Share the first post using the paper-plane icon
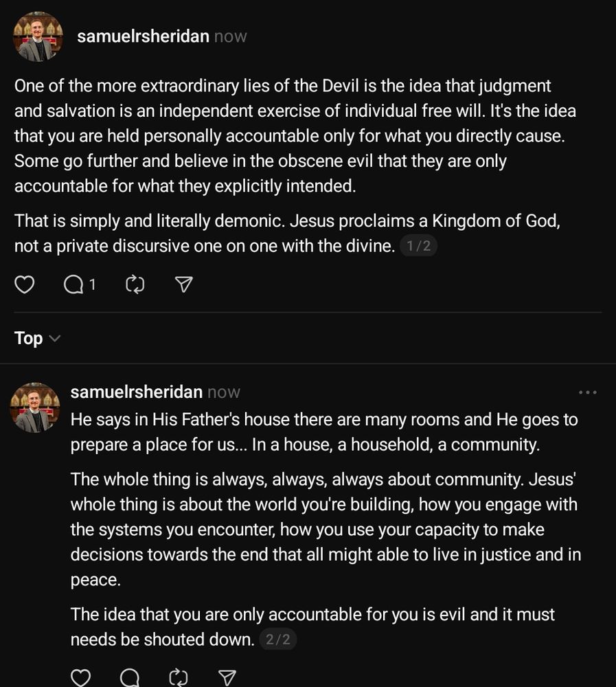 pyautogui.click(x=183, y=284)
